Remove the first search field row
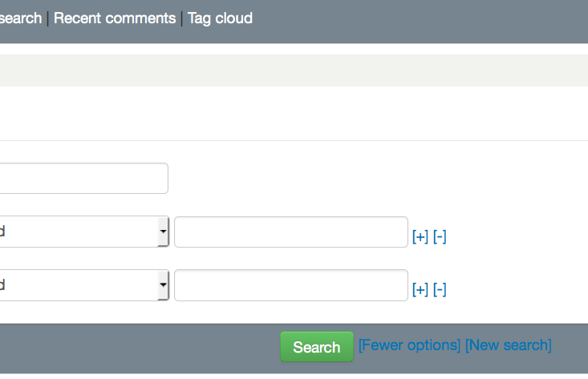Viewport: 588px width, 379px height. click(440, 236)
